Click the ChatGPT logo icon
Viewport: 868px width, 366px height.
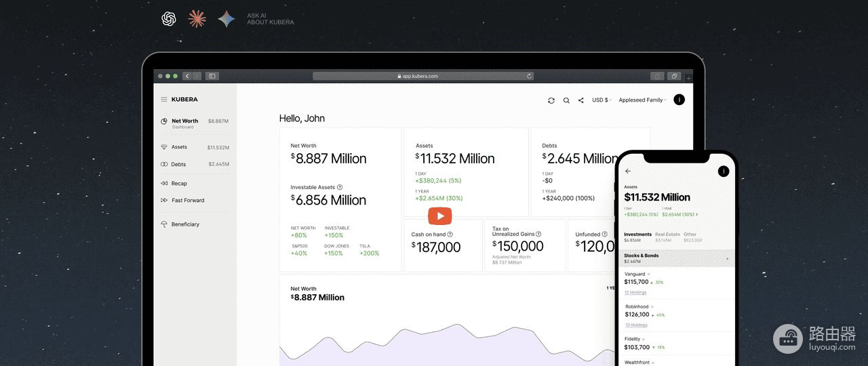(x=169, y=19)
